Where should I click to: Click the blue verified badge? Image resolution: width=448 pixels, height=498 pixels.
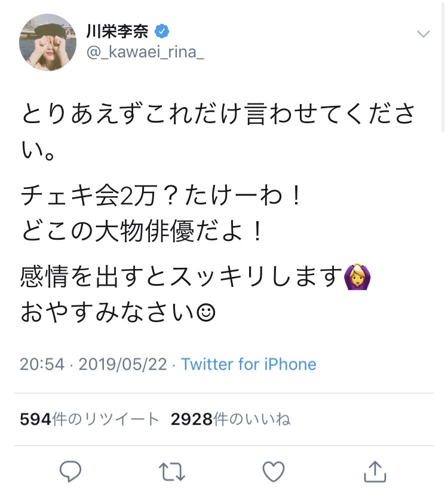pos(161,30)
